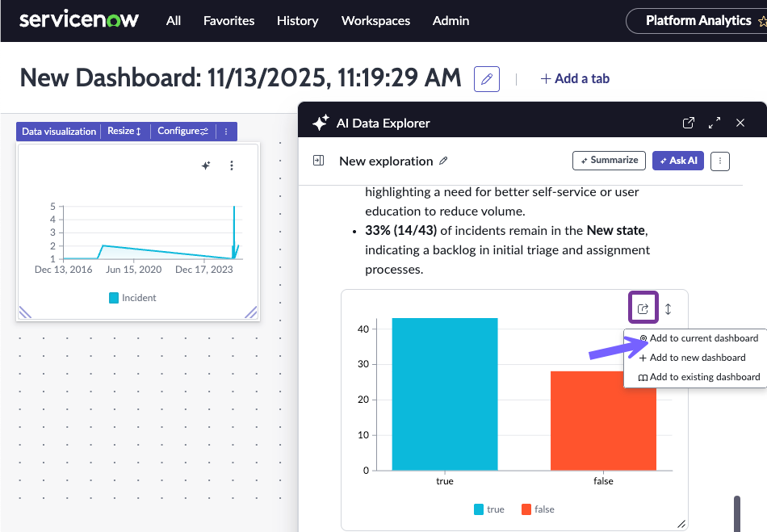The width and height of the screenshot is (767, 532).
Task: Click the Platform Analytics pill
Action: (698, 20)
